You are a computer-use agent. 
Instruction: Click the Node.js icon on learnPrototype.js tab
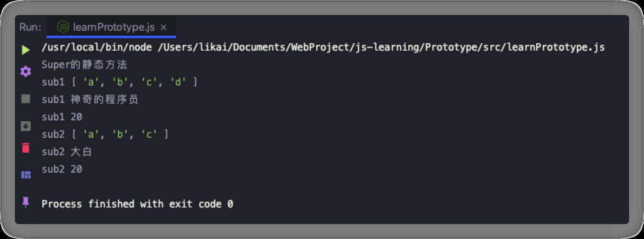[x=63, y=27]
